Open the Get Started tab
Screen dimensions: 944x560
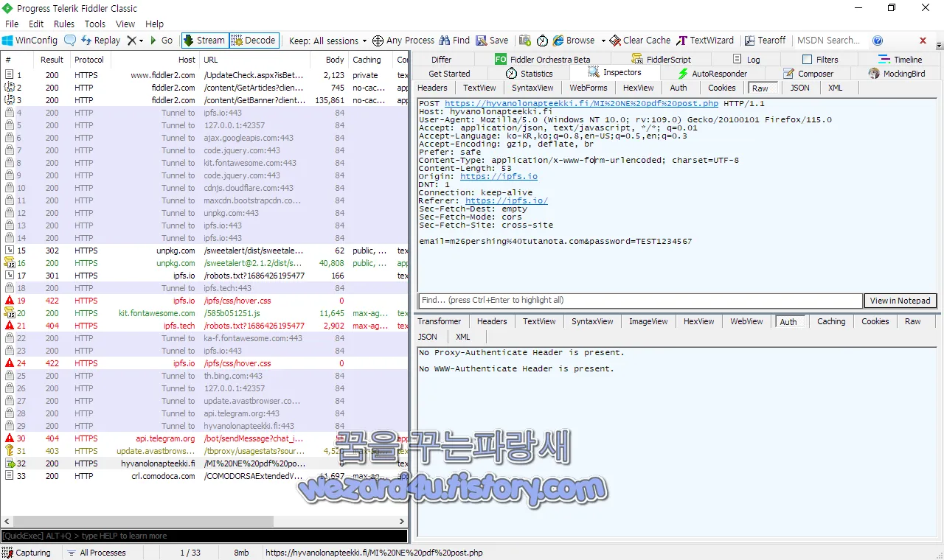point(449,74)
